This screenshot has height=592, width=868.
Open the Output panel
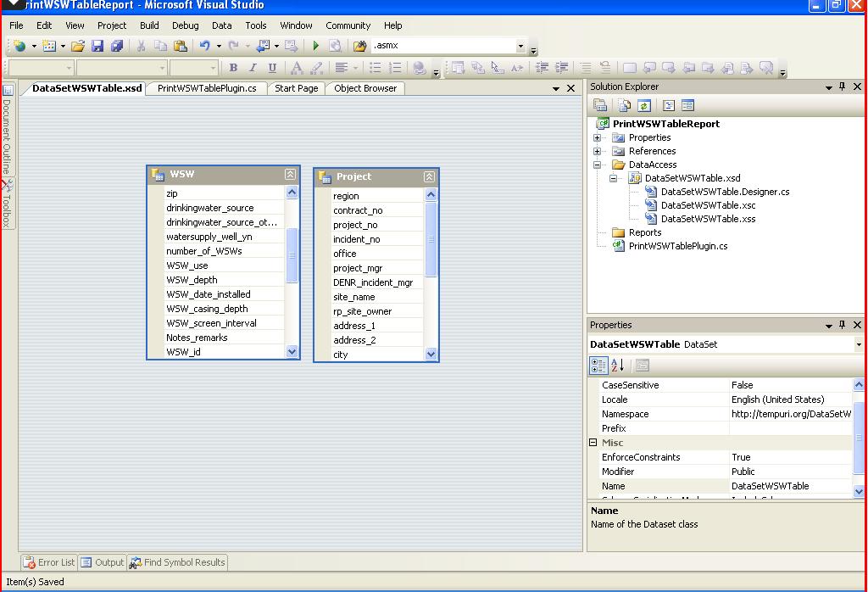[103, 562]
